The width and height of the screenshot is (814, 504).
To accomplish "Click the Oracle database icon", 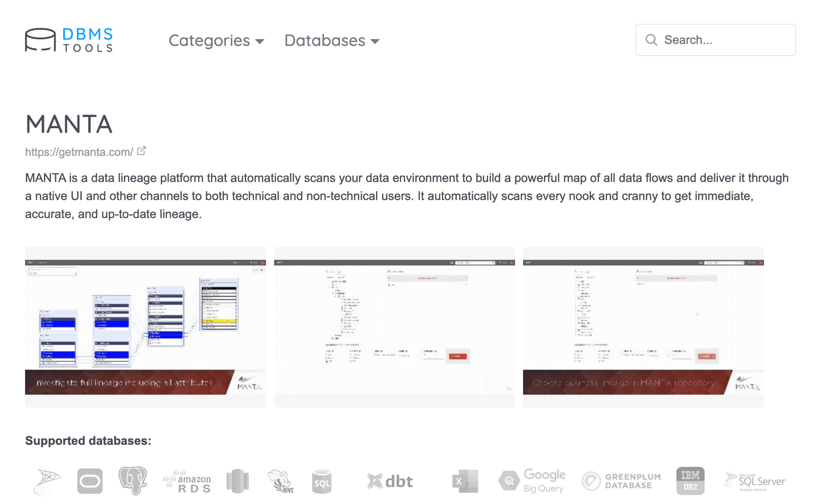I will (90, 481).
